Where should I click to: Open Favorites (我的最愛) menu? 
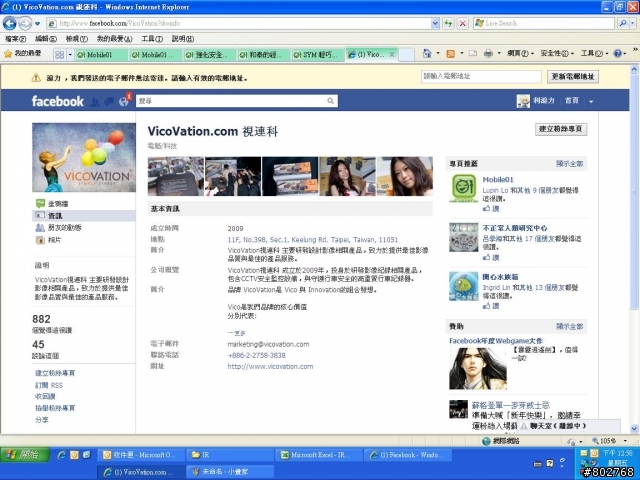pos(114,39)
